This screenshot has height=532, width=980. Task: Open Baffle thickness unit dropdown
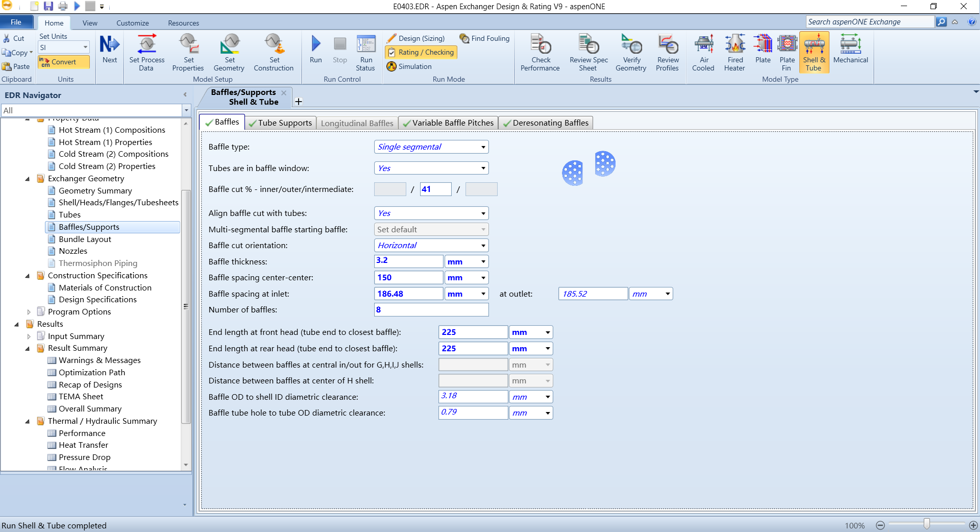point(483,262)
